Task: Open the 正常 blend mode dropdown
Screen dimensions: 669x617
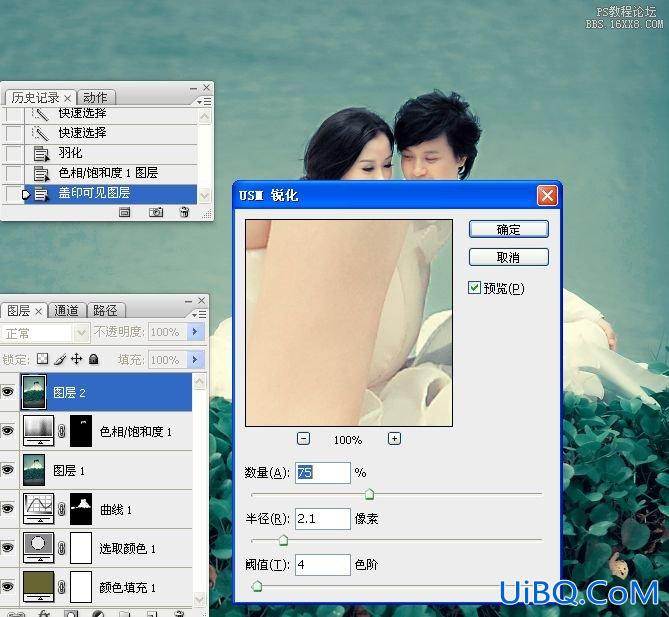Action: 45,333
